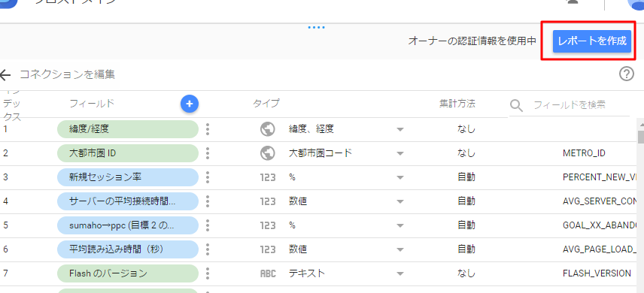Click the コネクションを編集 link

[68, 74]
